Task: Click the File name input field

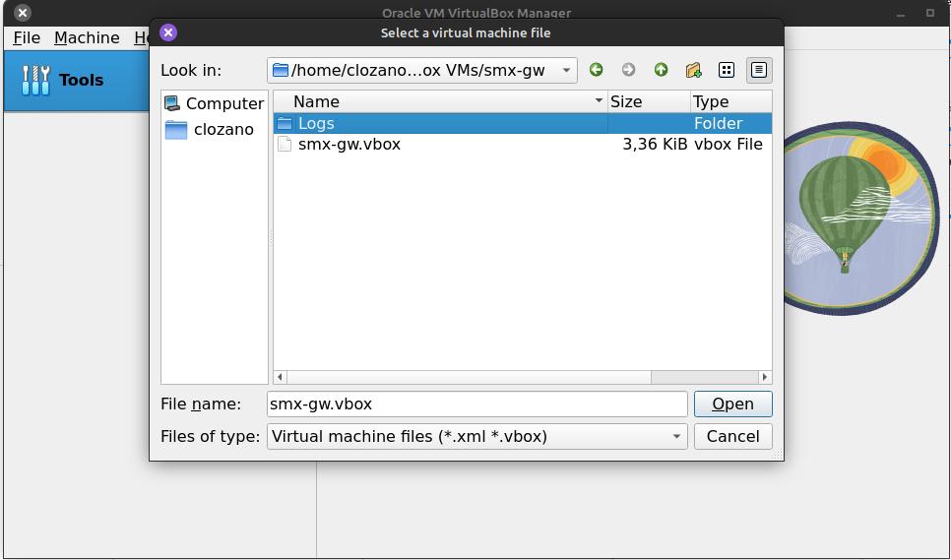Action: click(x=476, y=404)
